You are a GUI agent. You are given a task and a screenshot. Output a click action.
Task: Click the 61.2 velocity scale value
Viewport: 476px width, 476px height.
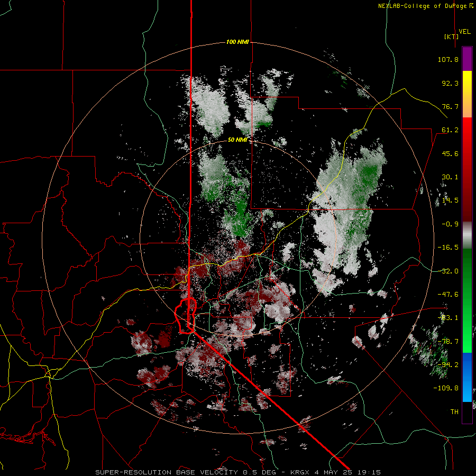[x=450, y=130]
